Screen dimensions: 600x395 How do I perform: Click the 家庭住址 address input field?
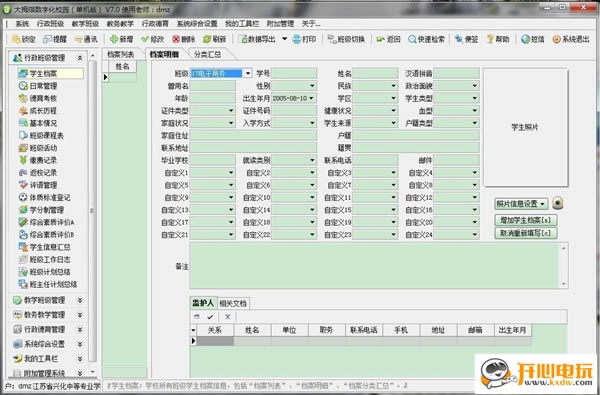click(253, 135)
